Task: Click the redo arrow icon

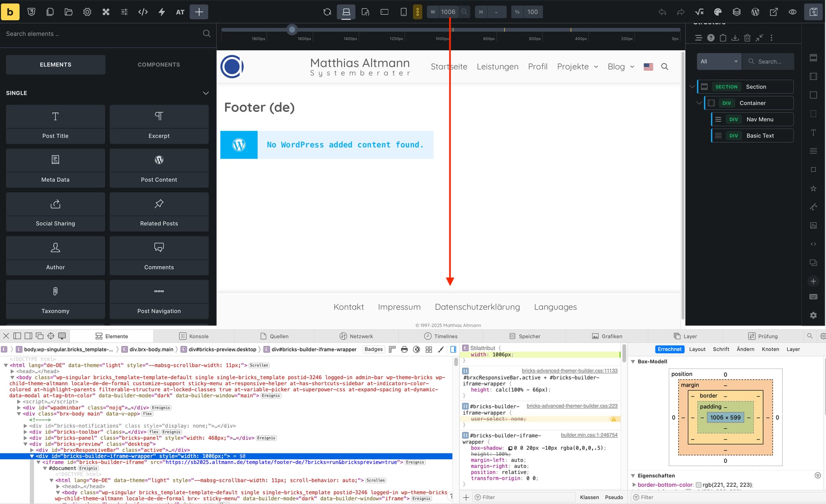Action: pos(681,12)
